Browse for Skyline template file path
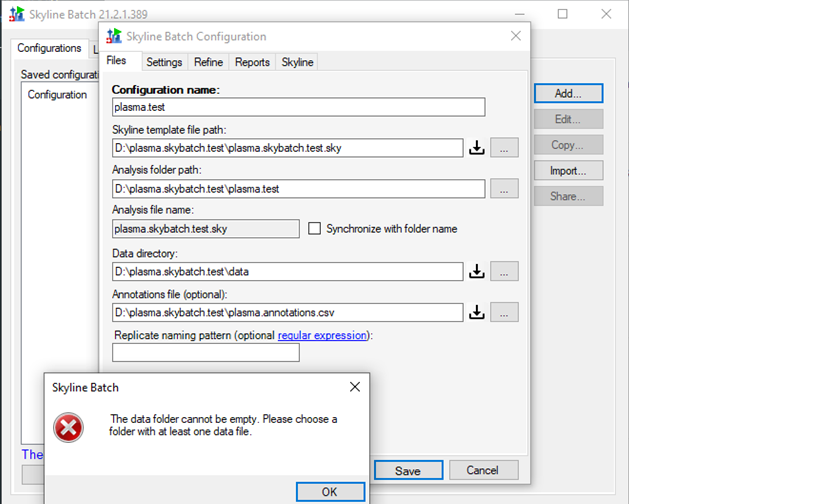Screen dimensions: 814x504 [x=504, y=148]
